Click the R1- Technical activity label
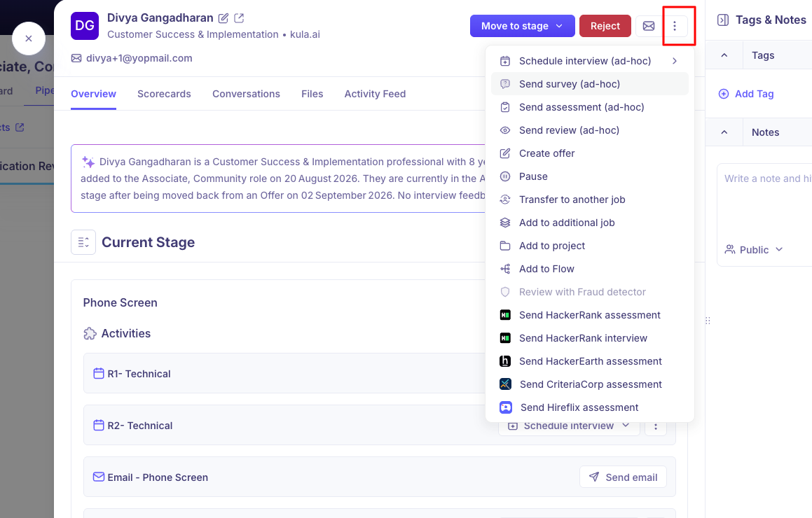Viewport: 812px width, 518px height. point(139,374)
